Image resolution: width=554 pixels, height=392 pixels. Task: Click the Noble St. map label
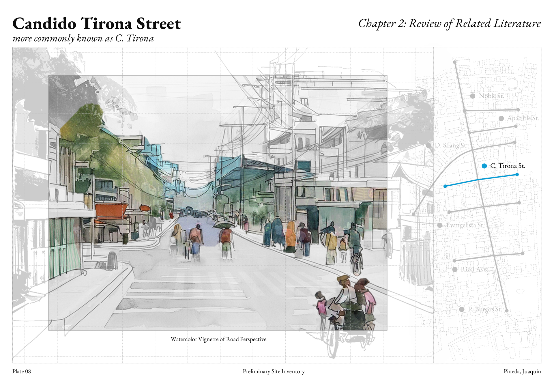(491, 96)
